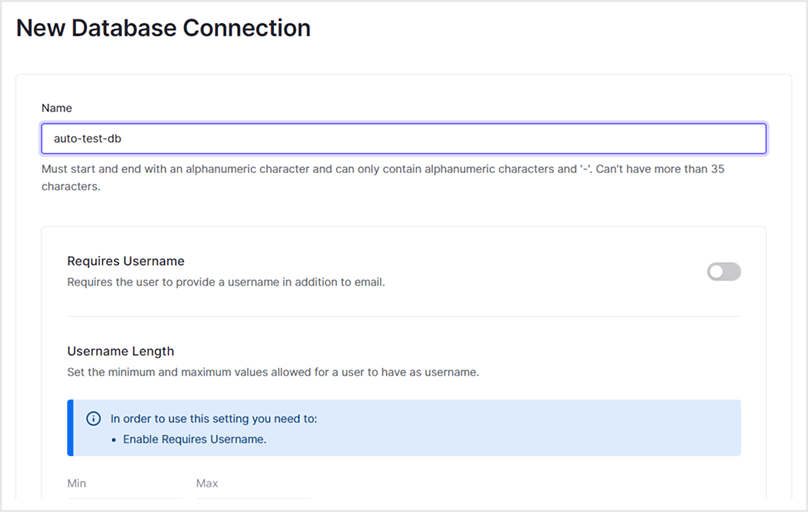Click the Requires Username description text

[225, 282]
